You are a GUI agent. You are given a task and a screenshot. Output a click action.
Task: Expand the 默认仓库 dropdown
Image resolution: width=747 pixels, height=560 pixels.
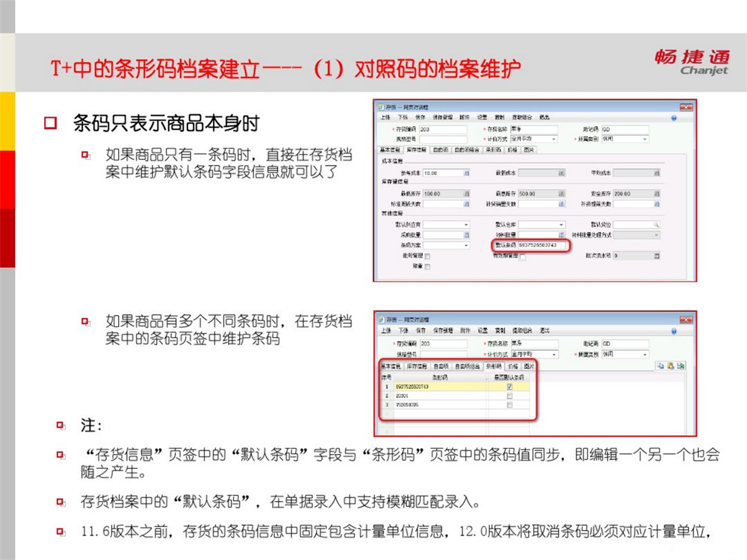point(561,224)
